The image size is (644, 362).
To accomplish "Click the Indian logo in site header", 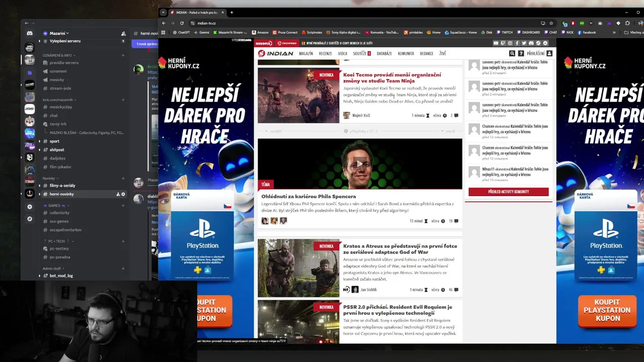I will tap(275, 53).
